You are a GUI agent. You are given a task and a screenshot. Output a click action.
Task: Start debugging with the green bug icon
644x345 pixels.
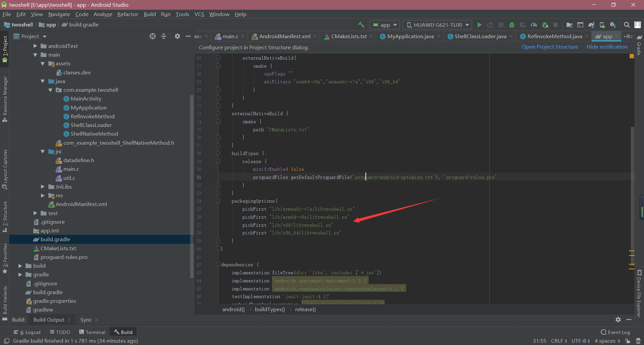point(512,25)
